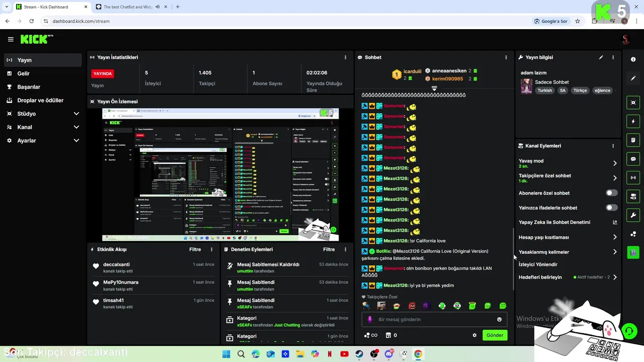Open Steam from the Windows taskbar
The width and height of the screenshot is (644, 362).
coord(359,354)
